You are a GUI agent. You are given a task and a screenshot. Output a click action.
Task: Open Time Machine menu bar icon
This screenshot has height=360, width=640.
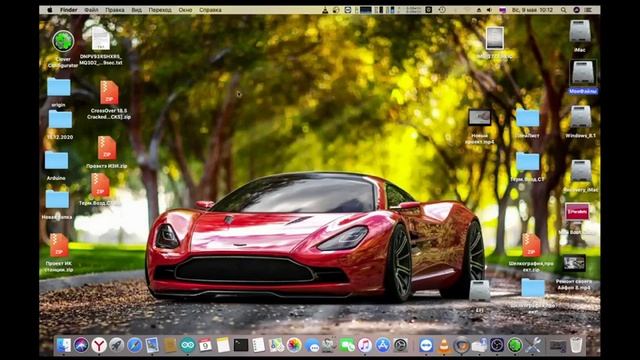pyautogui.click(x=442, y=10)
